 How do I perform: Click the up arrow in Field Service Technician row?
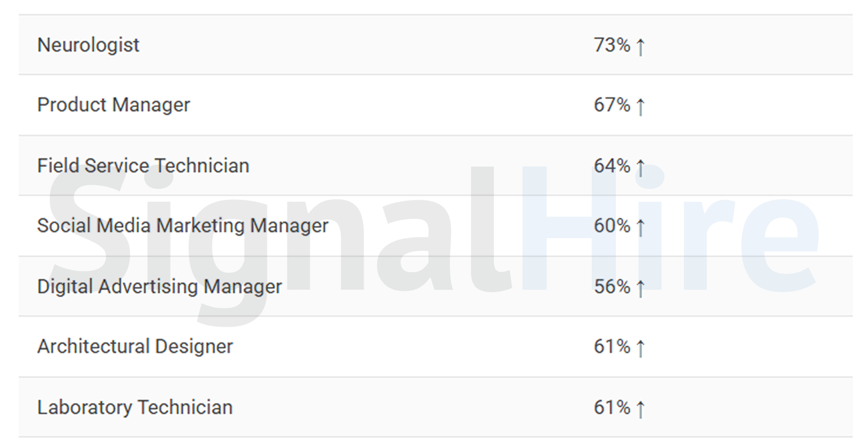coord(640,167)
